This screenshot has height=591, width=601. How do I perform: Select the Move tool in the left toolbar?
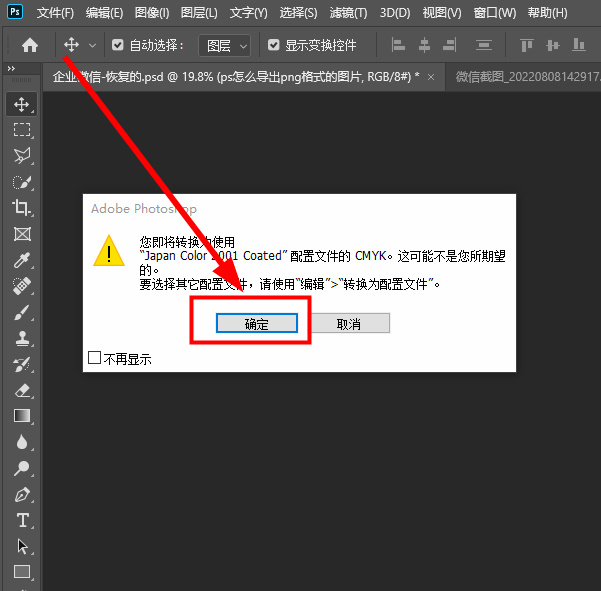point(21,104)
